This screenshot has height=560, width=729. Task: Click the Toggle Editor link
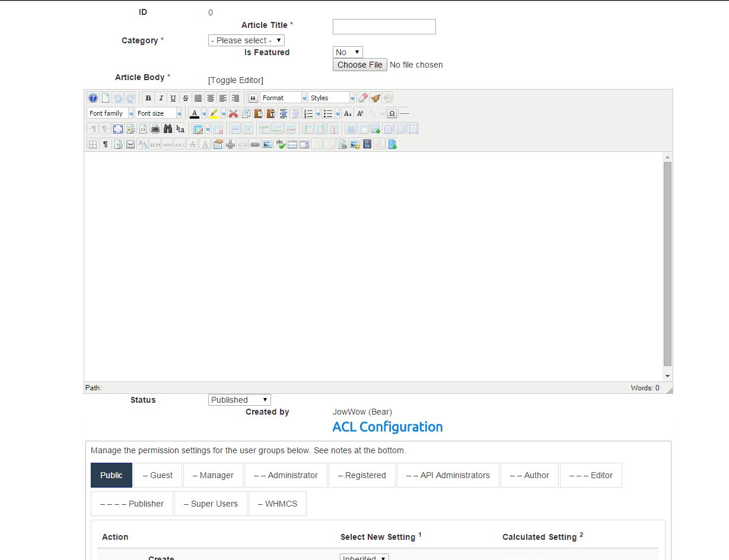click(x=235, y=80)
